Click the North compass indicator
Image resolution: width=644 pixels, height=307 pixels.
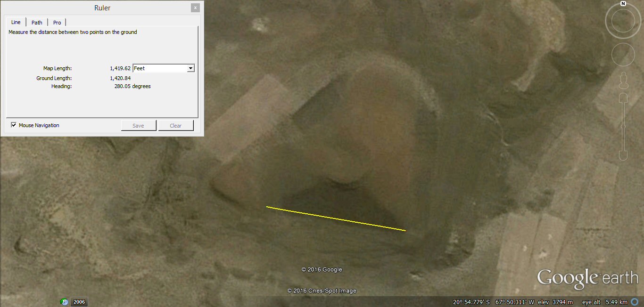tap(623, 4)
